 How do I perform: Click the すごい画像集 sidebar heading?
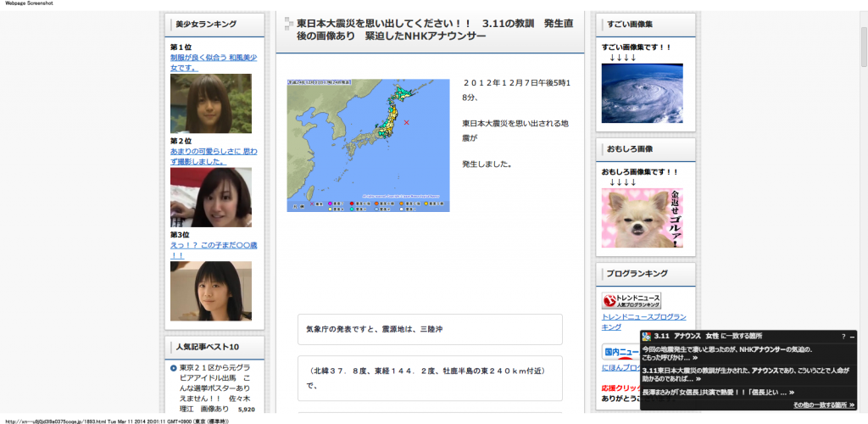630,24
